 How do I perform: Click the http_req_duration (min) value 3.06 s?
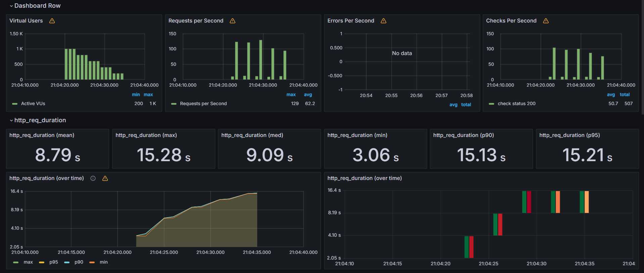(x=375, y=155)
